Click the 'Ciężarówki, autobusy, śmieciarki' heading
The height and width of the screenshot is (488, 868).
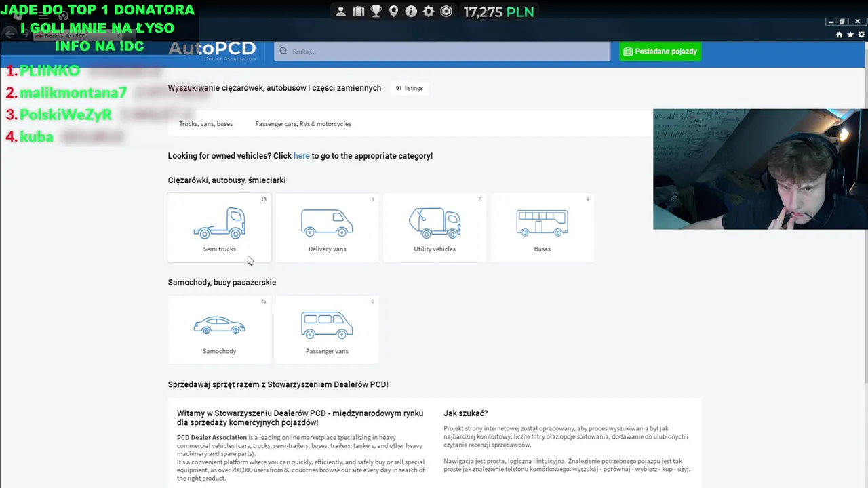[226, 180]
